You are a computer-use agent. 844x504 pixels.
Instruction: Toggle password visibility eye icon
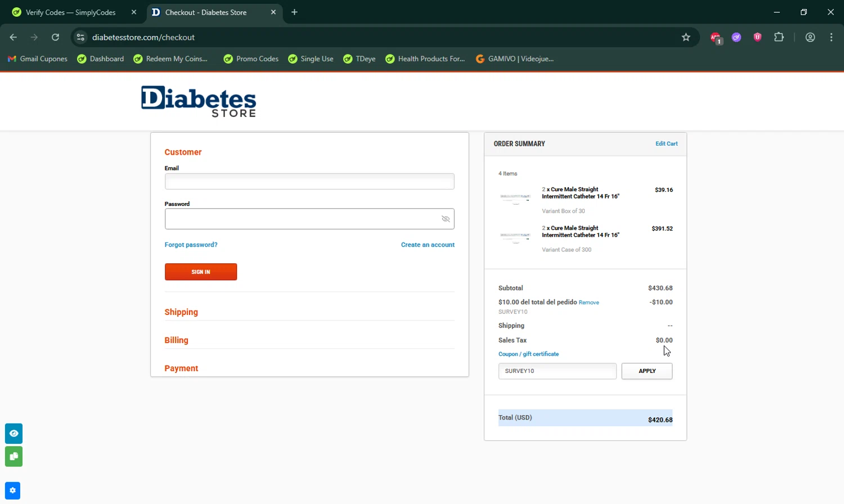446,219
